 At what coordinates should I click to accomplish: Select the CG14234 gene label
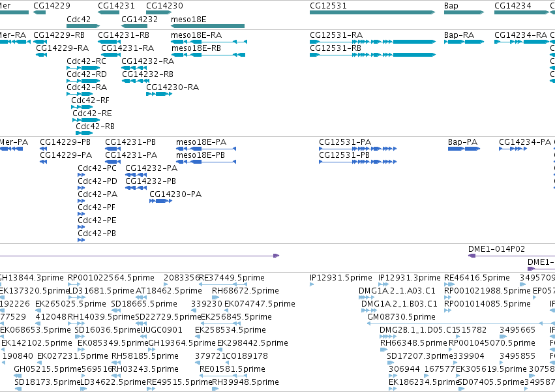coord(513,6)
